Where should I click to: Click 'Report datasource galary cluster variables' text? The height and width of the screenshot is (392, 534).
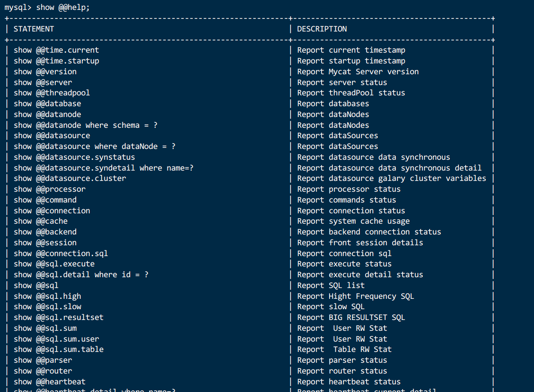(x=392, y=178)
